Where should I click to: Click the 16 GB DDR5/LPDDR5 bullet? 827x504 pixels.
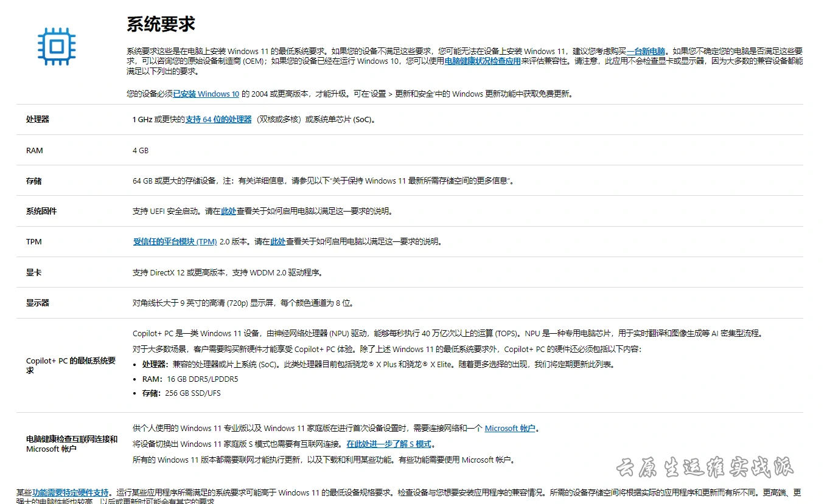(x=190, y=379)
